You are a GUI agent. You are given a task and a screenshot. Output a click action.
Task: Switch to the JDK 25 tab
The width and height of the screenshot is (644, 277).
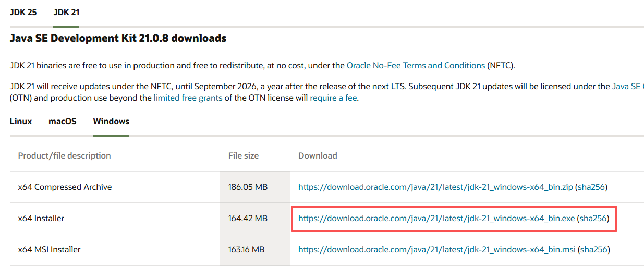23,12
